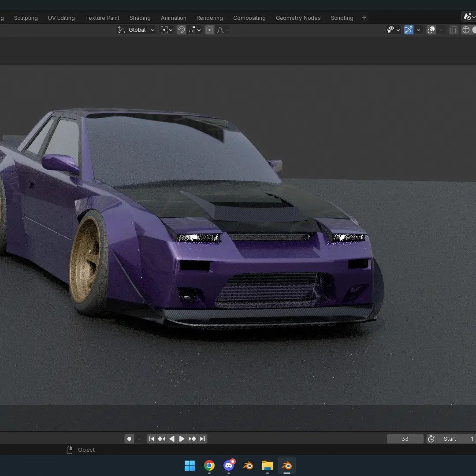Enable snapping with the magnet icon
This screenshot has width=476, height=476.
(x=181, y=30)
